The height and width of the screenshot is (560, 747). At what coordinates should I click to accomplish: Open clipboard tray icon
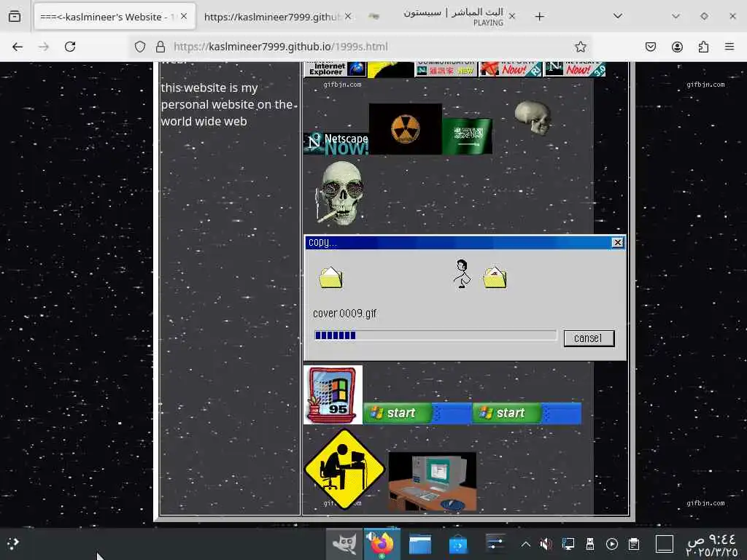pos(634,544)
